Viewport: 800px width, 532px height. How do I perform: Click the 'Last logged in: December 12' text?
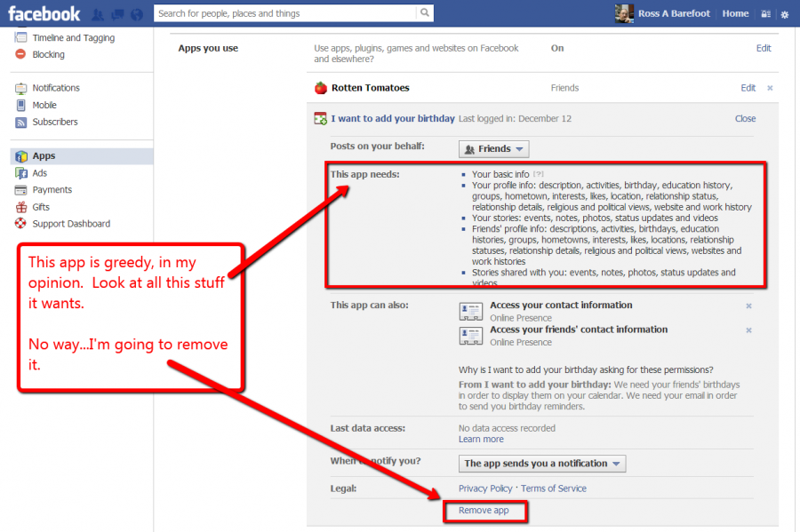[x=515, y=118]
